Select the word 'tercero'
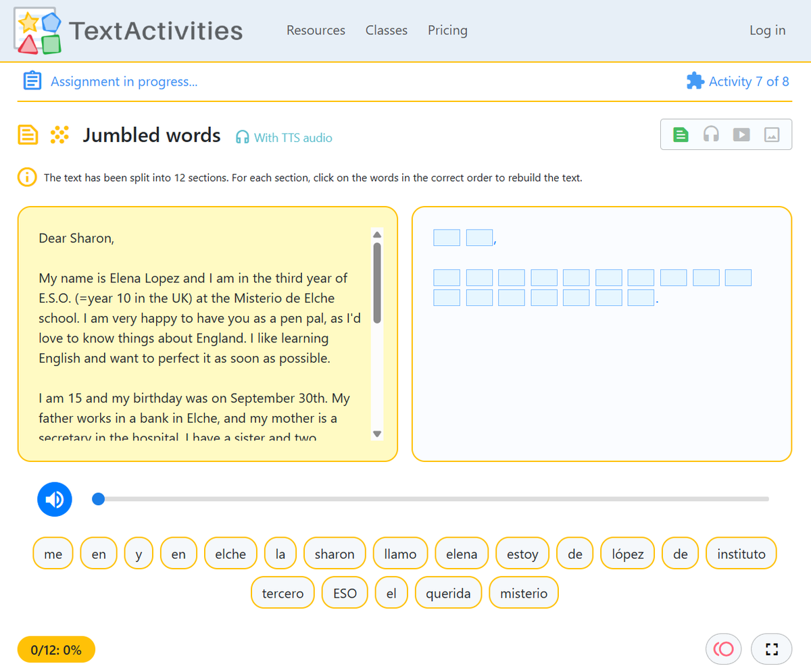This screenshot has height=672, width=811. (x=282, y=594)
